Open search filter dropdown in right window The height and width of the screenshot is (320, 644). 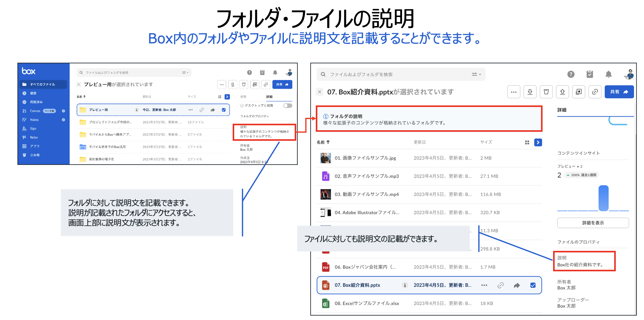click(476, 74)
